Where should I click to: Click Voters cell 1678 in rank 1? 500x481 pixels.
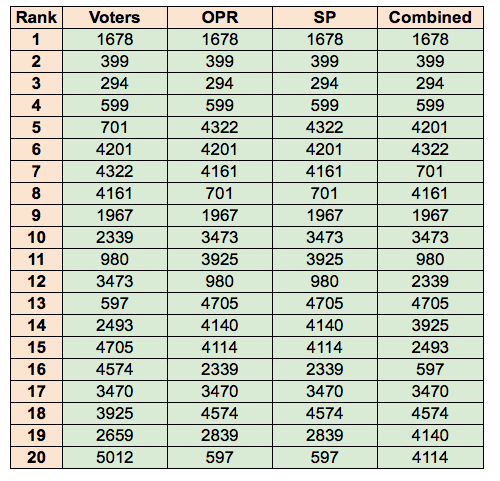coord(115,39)
